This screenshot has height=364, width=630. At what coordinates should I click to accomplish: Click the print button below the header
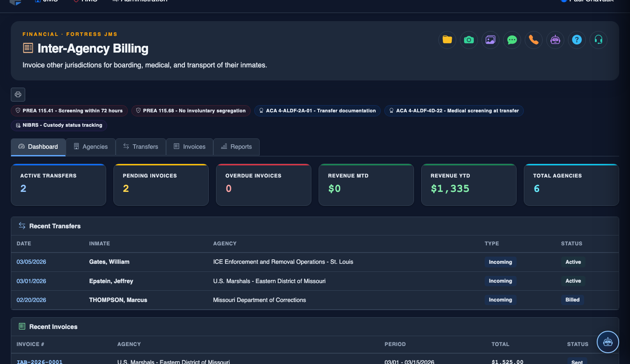[18, 94]
